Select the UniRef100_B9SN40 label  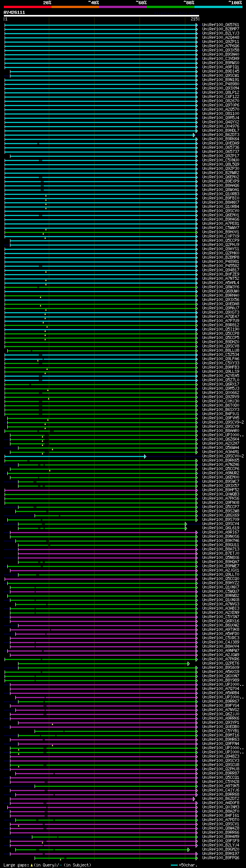point(221,54)
